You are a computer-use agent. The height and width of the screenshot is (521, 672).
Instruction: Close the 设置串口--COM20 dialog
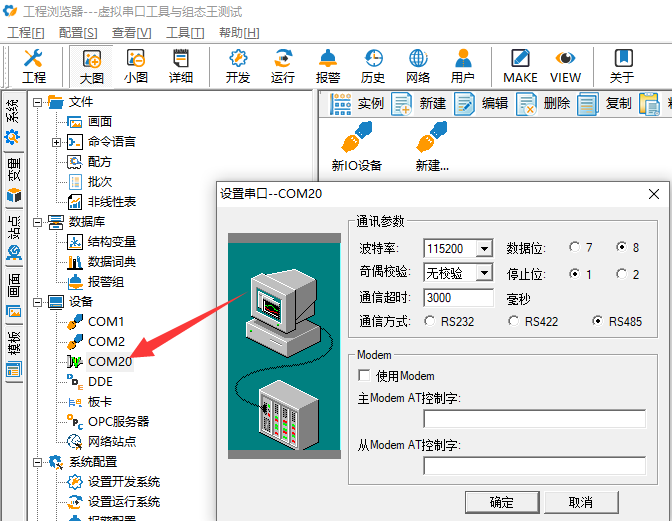(x=654, y=194)
